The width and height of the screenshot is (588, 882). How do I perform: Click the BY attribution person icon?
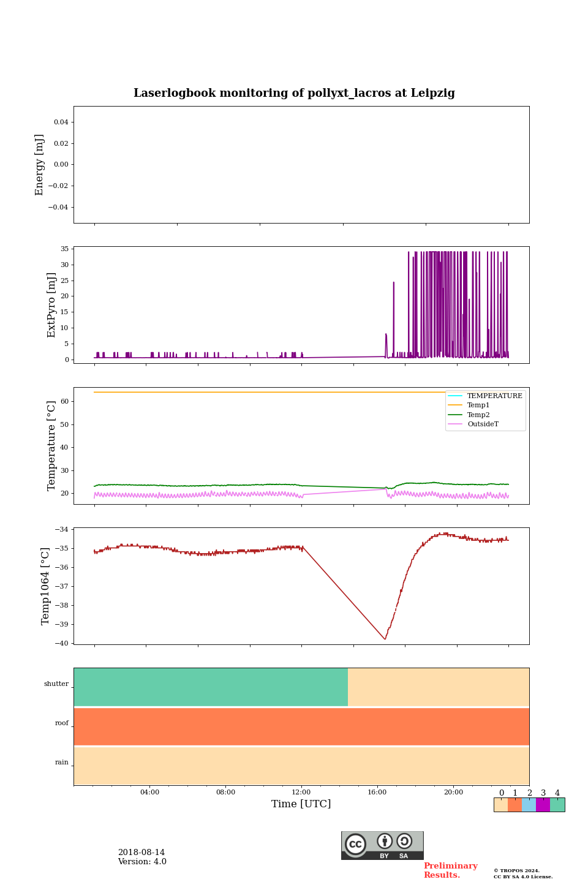385,841
